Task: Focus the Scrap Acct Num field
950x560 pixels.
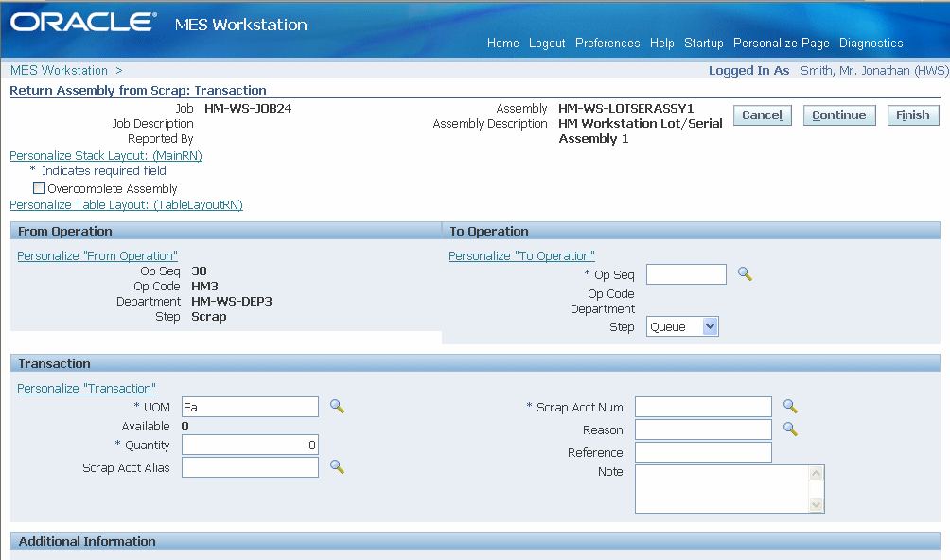Action: pos(703,407)
